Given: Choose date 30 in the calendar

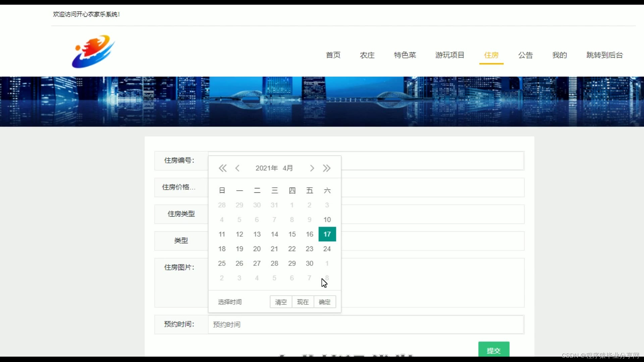Looking at the screenshot, I should pyautogui.click(x=309, y=263).
